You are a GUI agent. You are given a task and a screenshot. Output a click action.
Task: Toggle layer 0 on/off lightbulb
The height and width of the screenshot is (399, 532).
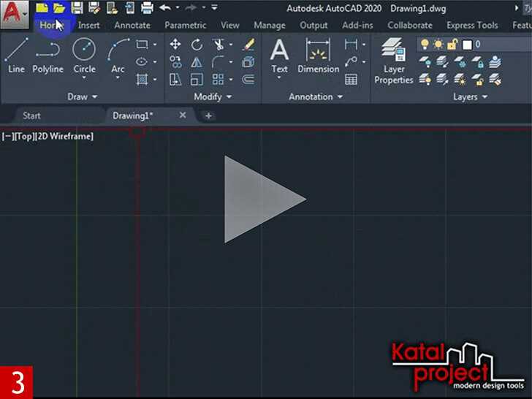(x=425, y=45)
